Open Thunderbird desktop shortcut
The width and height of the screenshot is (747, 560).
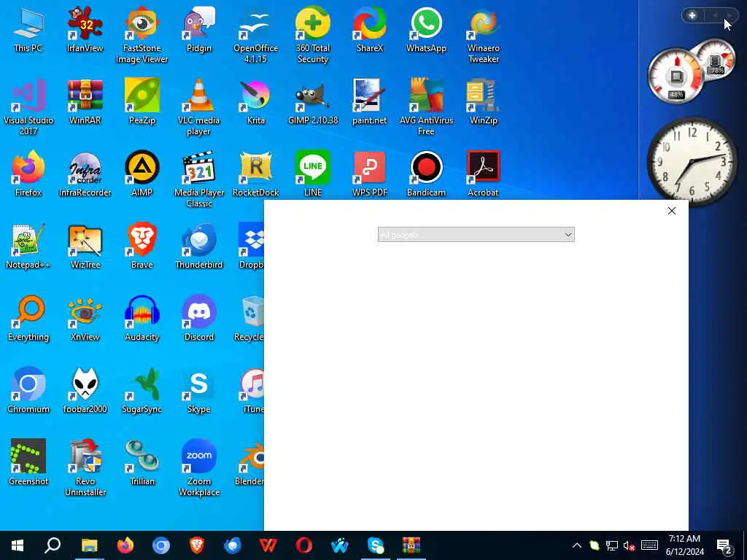point(198,246)
